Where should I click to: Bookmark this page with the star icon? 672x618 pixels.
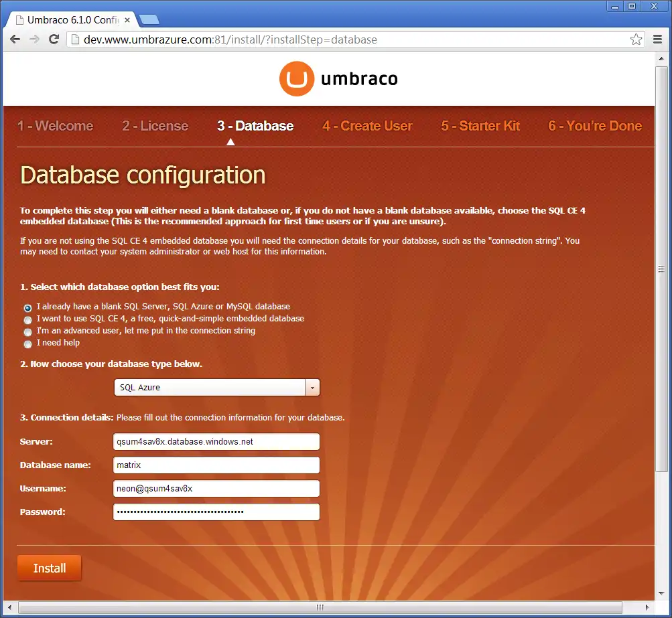click(x=636, y=40)
